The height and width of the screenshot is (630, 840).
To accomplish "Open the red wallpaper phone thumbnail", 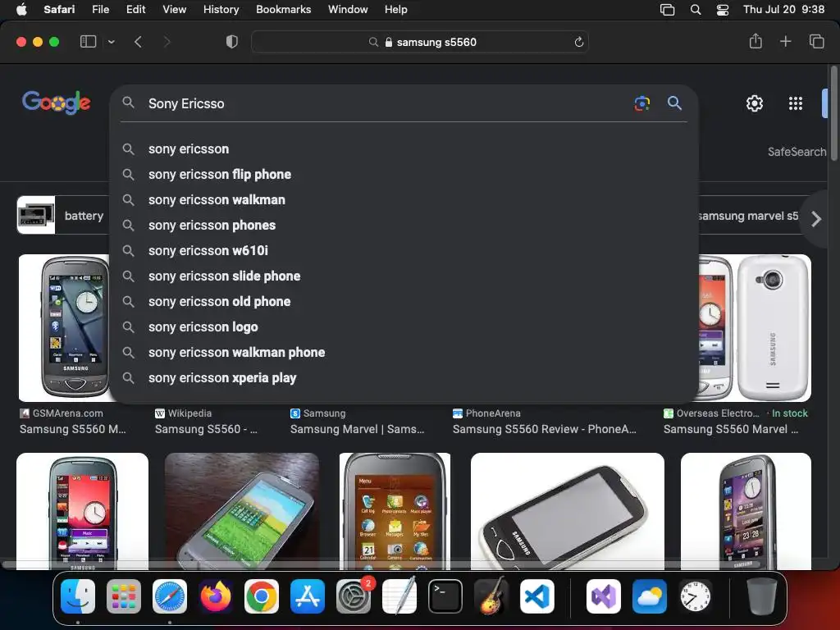I will pos(83,511).
